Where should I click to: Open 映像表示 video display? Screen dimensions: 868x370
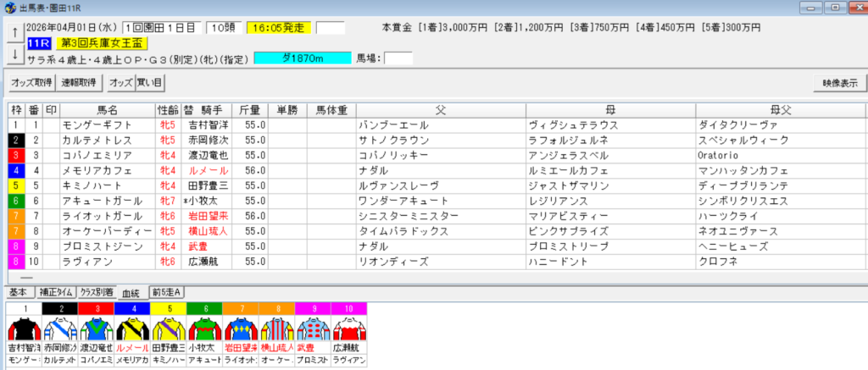(x=834, y=83)
